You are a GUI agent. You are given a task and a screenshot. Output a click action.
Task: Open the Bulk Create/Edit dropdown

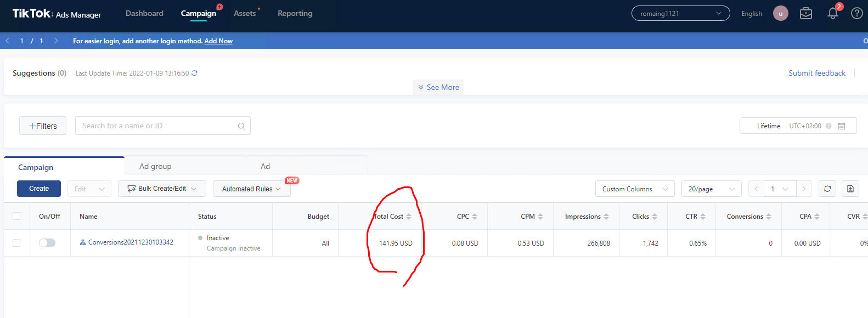(x=162, y=189)
